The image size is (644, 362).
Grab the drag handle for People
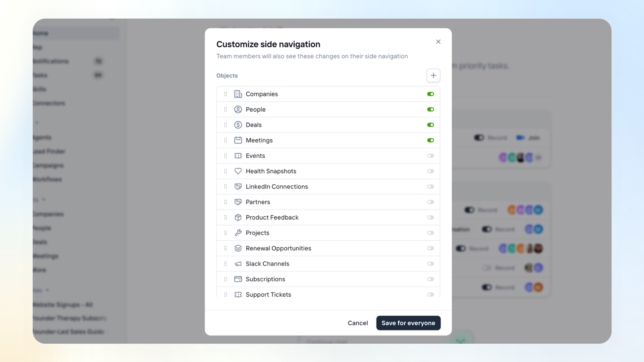(225, 109)
